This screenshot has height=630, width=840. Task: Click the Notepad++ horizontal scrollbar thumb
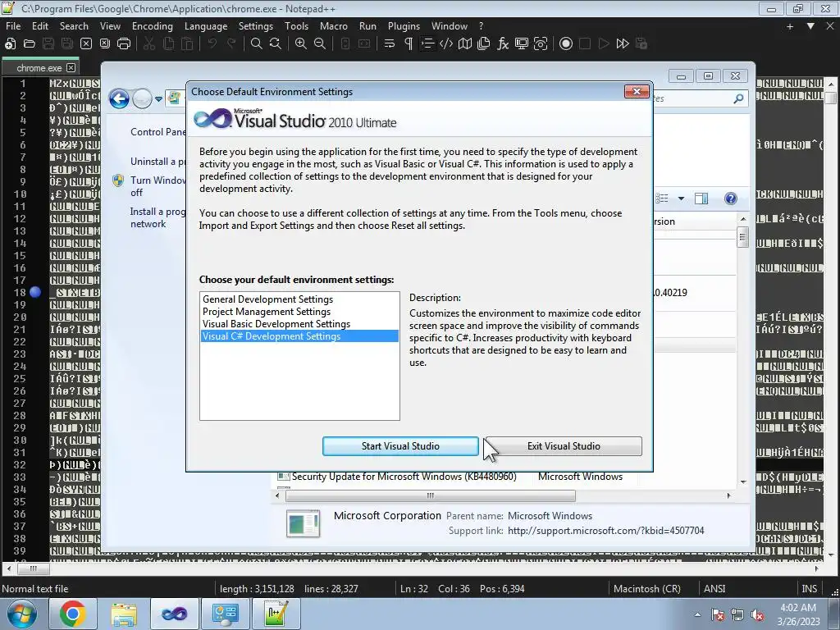[33, 568]
